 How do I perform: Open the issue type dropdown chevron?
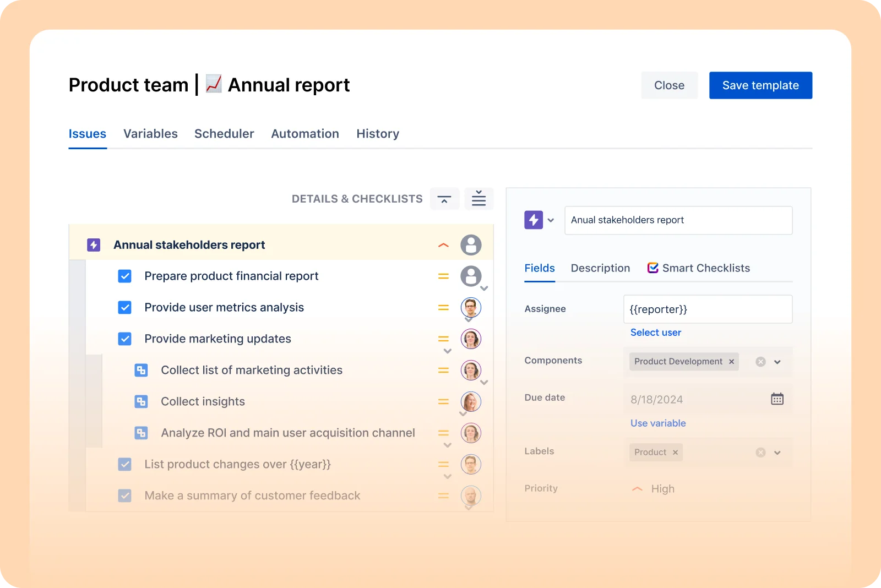[551, 220]
